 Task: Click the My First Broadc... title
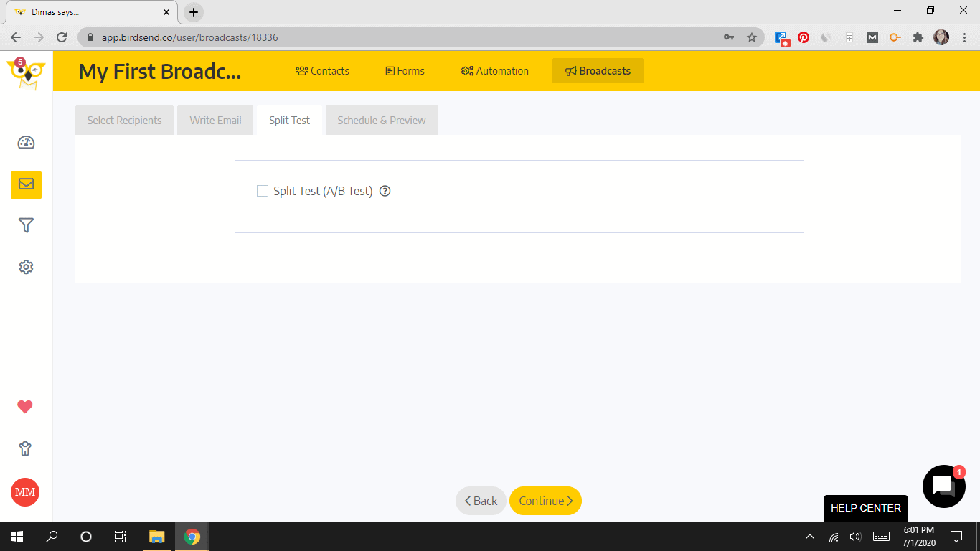[x=160, y=72]
